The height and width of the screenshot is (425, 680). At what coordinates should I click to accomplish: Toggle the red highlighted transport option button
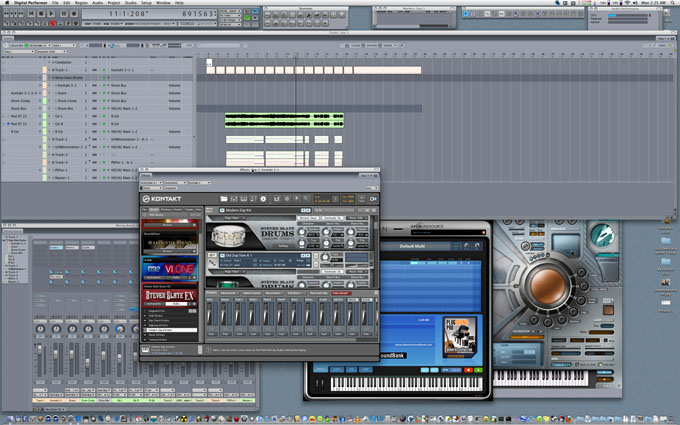[x=53, y=23]
